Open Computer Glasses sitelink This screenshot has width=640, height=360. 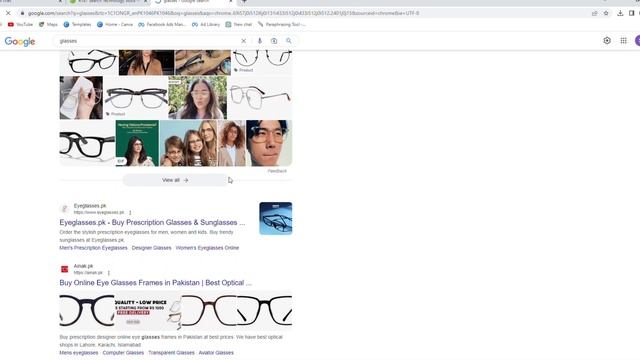click(123, 353)
